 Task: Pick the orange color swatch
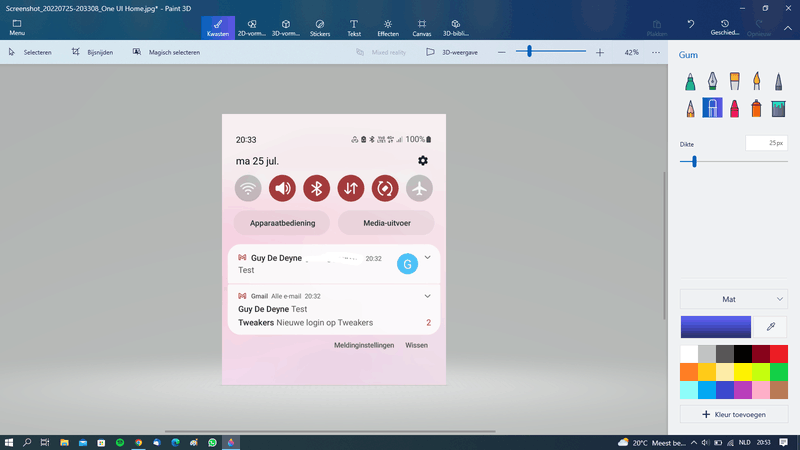pyautogui.click(x=689, y=371)
